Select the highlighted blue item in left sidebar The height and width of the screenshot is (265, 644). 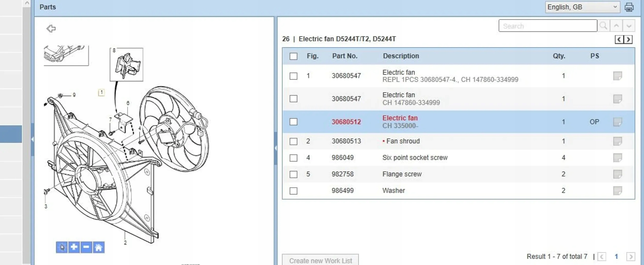click(x=11, y=134)
